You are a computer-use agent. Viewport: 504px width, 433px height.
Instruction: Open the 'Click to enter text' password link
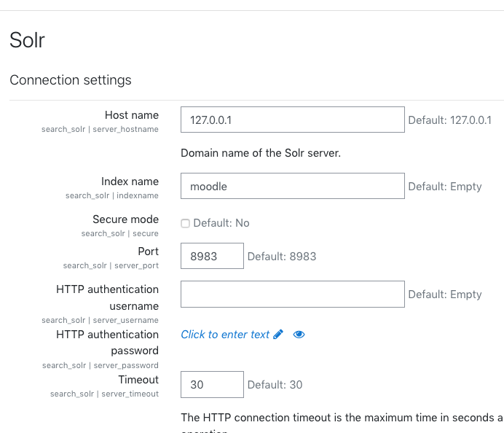click(225, 335)
